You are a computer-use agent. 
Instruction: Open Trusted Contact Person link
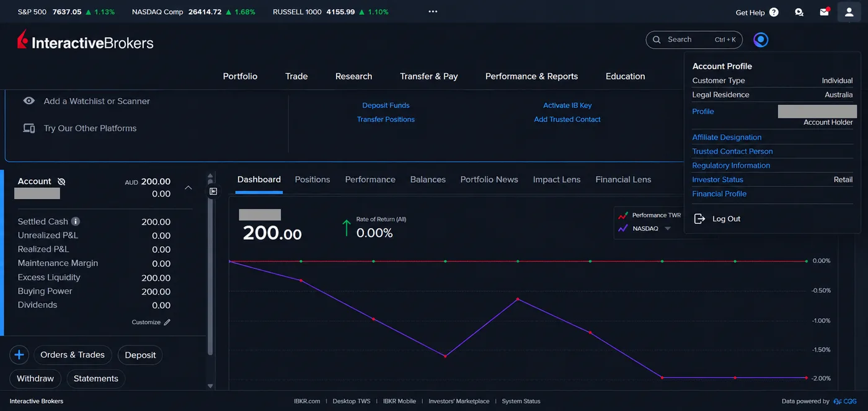(x=732, y=151)
